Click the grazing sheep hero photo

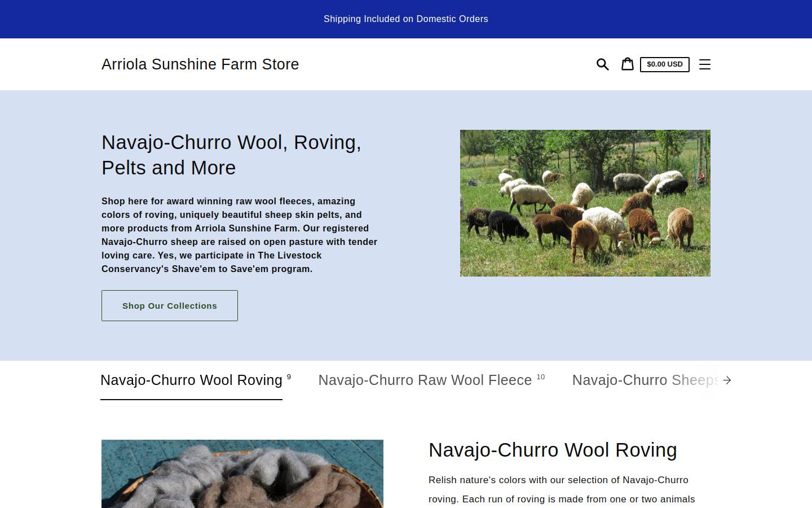tap(585, 203)
